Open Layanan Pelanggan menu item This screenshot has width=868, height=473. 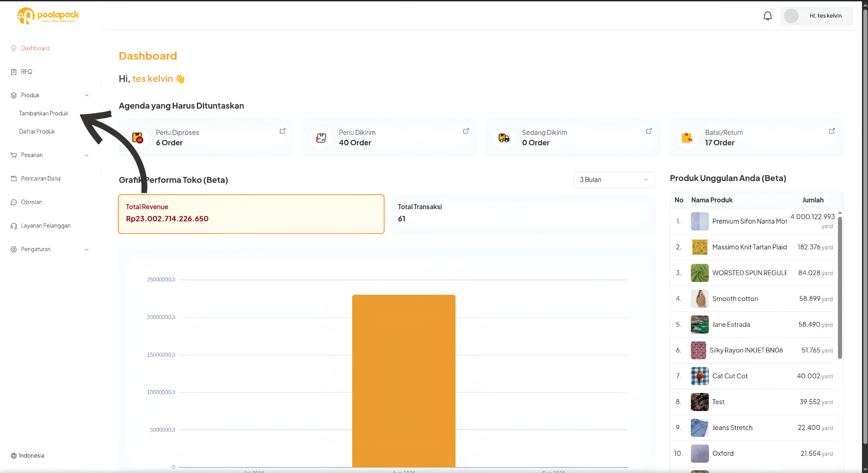tap(46, 225)
